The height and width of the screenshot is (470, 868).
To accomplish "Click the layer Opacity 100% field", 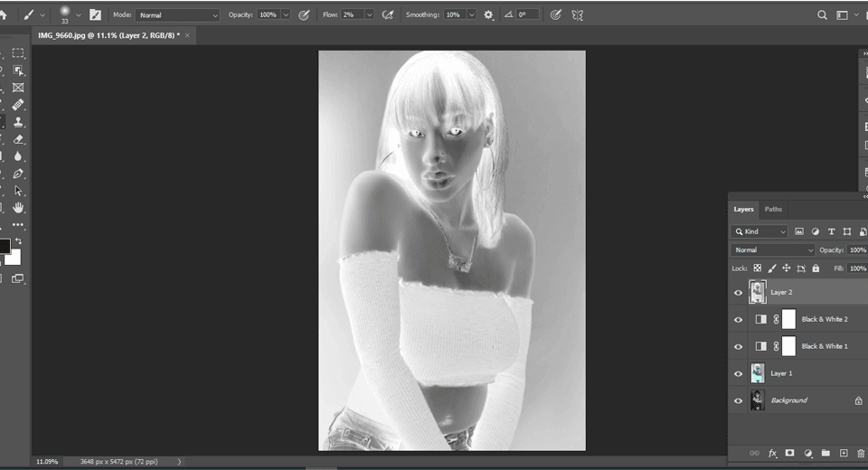I will click(857, 249).
